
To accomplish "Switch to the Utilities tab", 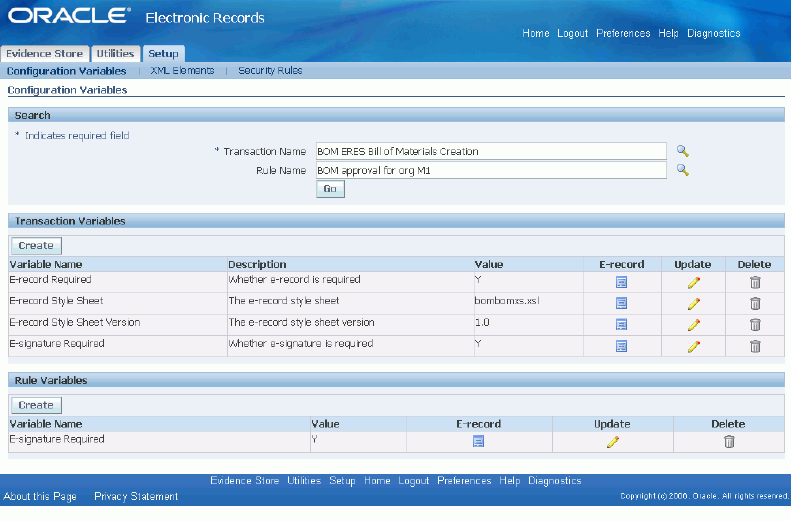I will [116, 53].
